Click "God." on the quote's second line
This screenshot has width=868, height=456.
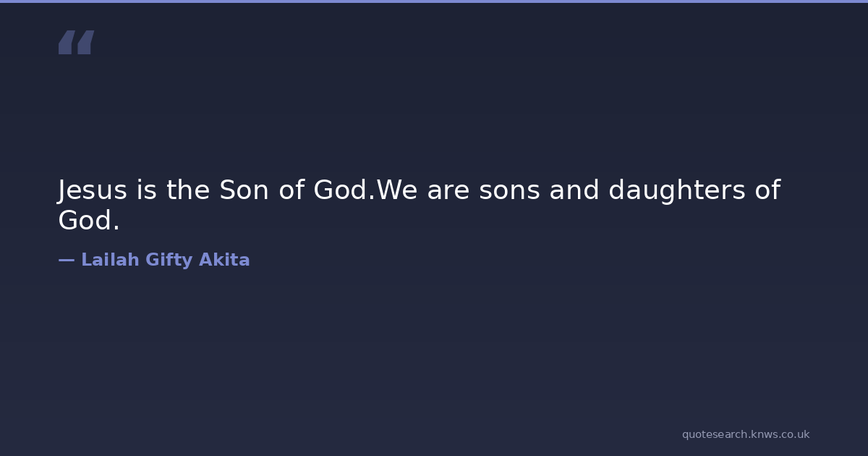(88, 221)
